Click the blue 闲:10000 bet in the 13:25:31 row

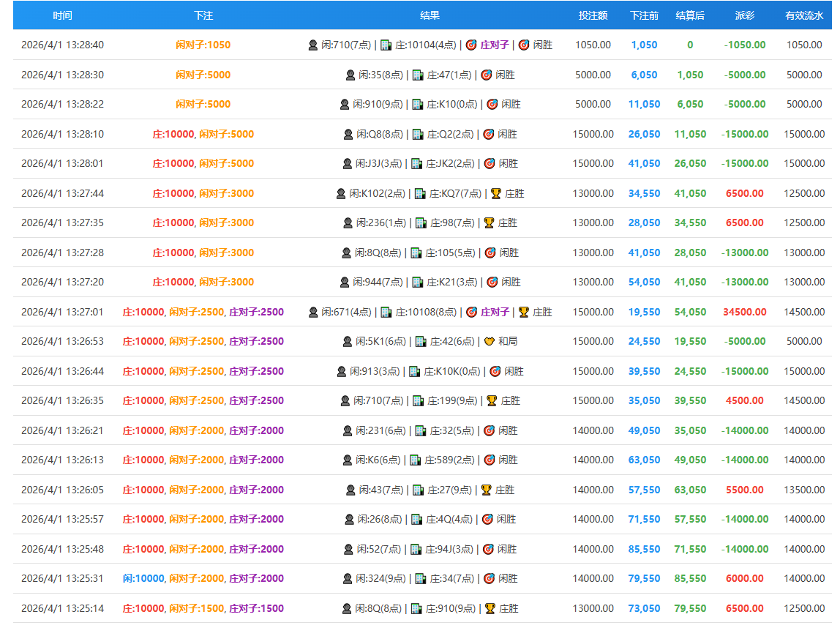coord(143,578)
